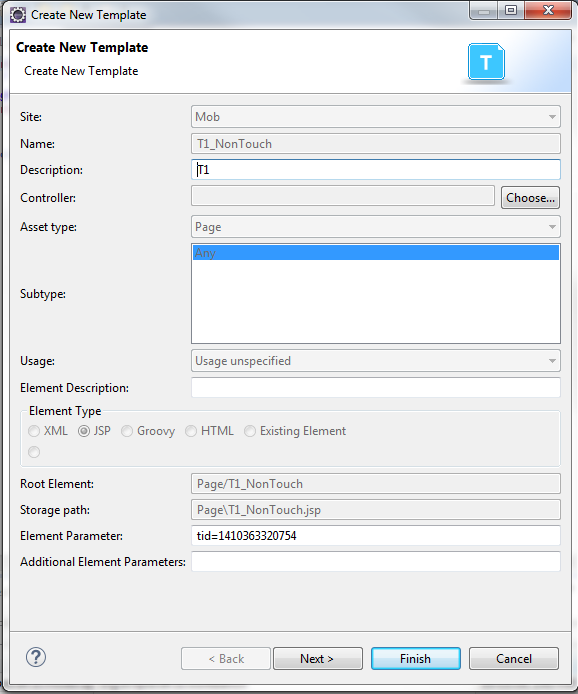Open the Usage unspecified dropdown
Screen dimensions: 578x694
[376, 361]
